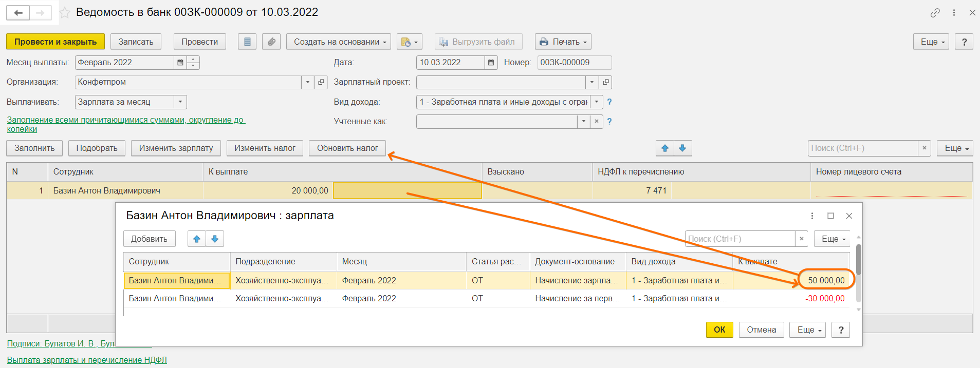This screenshot has height=368, width=980.
Task: Open Создать на основании menu
Action: pos(339,42)
